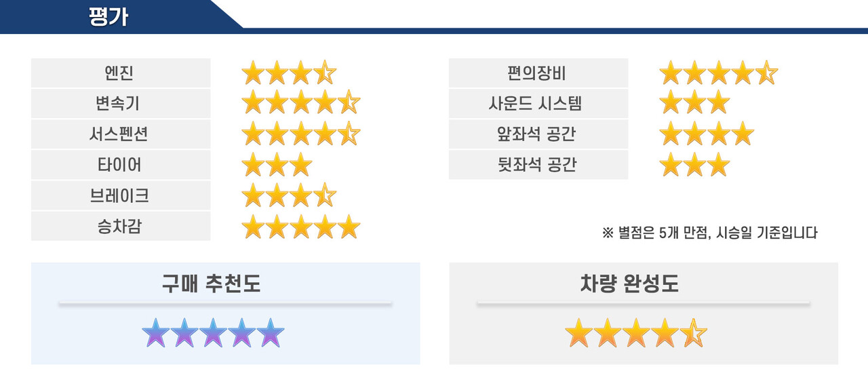
Task: Click the half star in 엔진 rating
Action: 325,72
